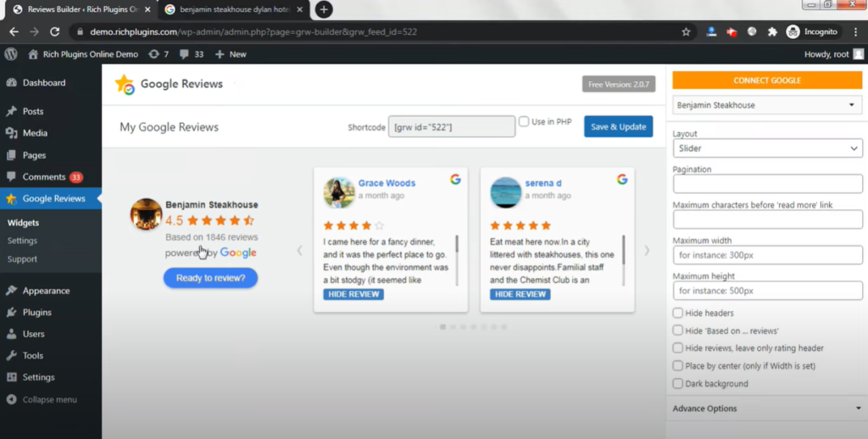Open Google Reviews Settings submenu item
The height and width of the screenshot is (439, 868).
22,241
